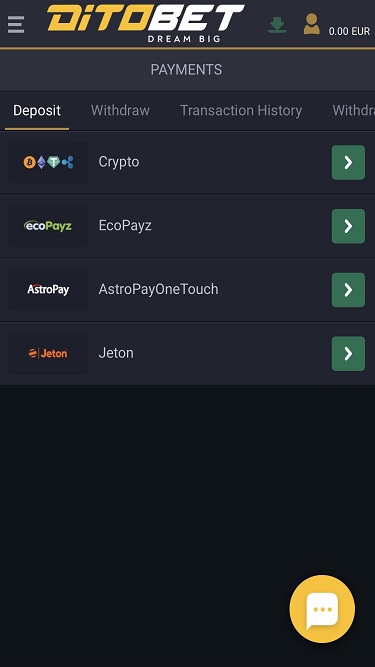Open the user profile icon
The height and width of the screenshot is (667, 375).
coord(312,24)
